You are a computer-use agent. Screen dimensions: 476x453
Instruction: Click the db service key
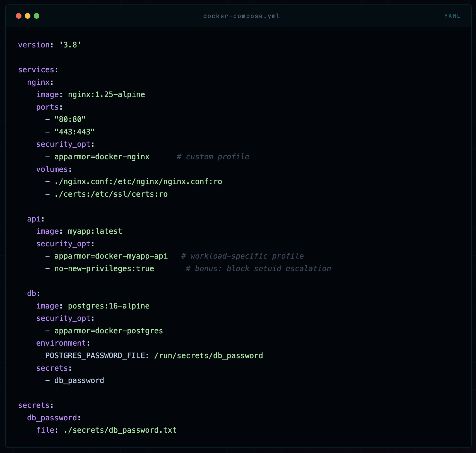[32, 293]
